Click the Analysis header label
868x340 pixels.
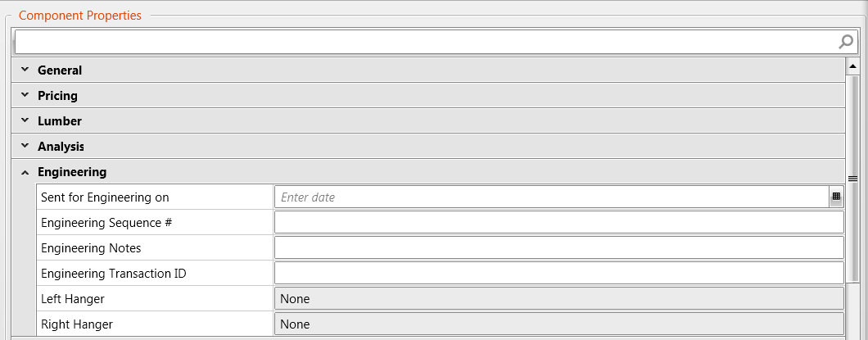(x=61, y=146)
